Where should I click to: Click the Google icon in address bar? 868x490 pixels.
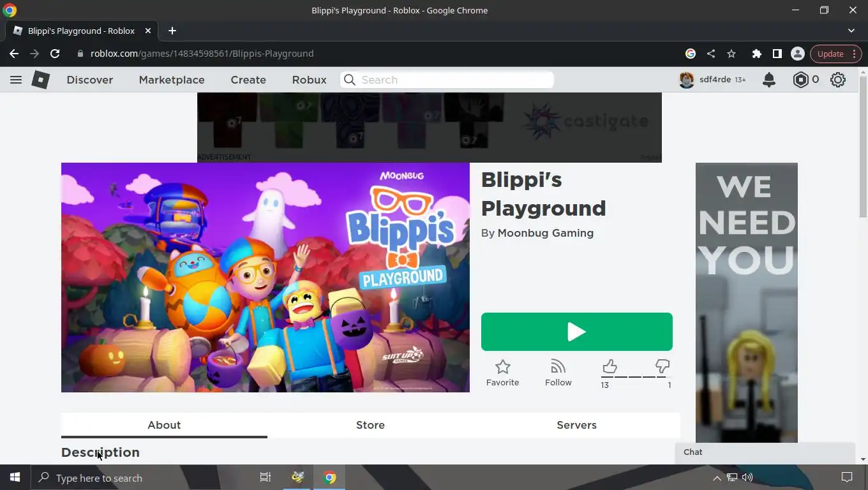(691, 54)
